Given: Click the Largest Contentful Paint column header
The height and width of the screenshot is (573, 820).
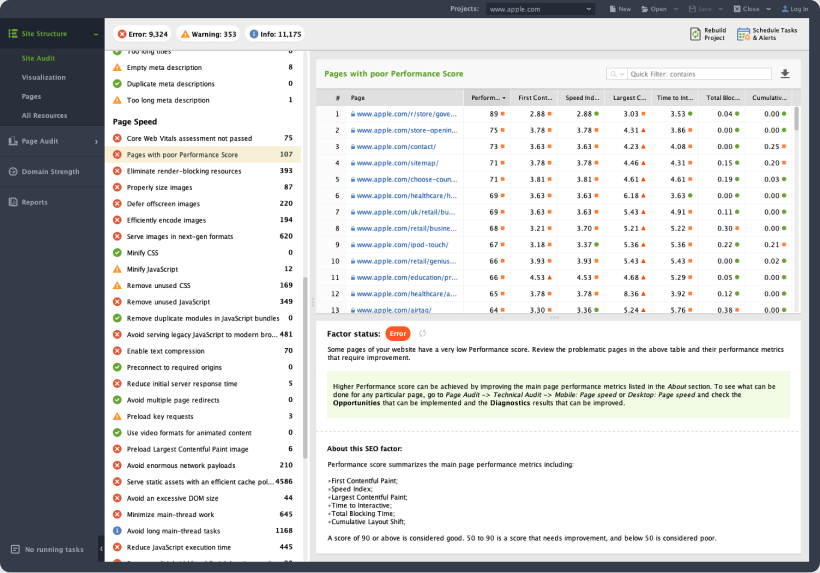Looking at the screenshot, I should click(x=628, y=98).
